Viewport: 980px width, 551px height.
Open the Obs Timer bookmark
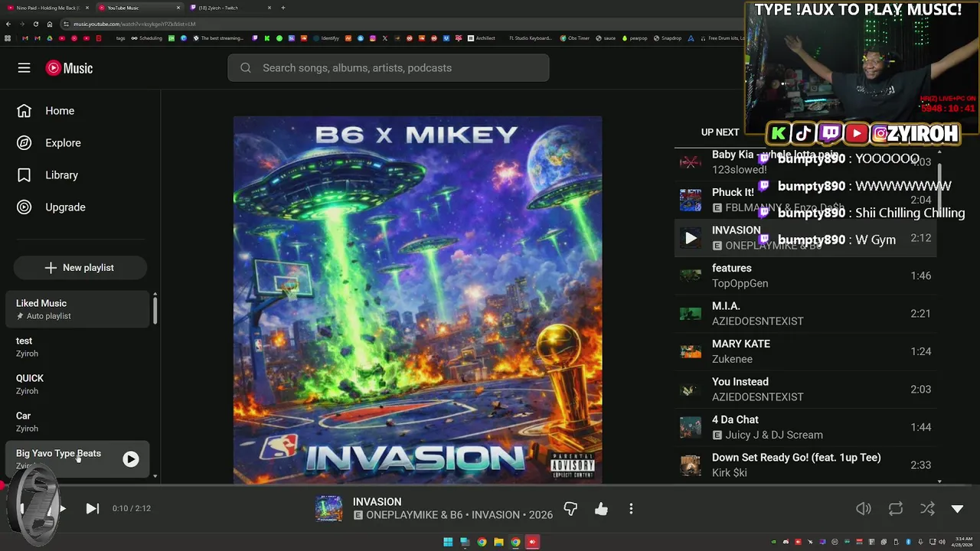click(575, 38)
